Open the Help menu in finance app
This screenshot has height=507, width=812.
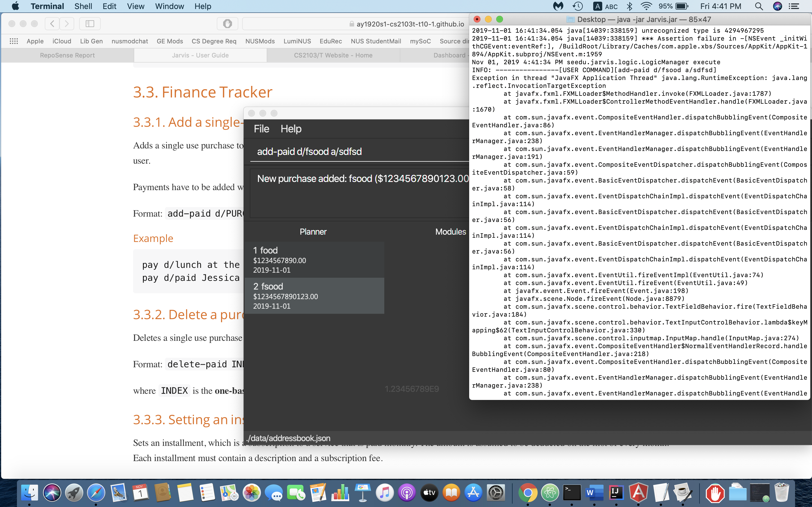(x=291, y=128)
